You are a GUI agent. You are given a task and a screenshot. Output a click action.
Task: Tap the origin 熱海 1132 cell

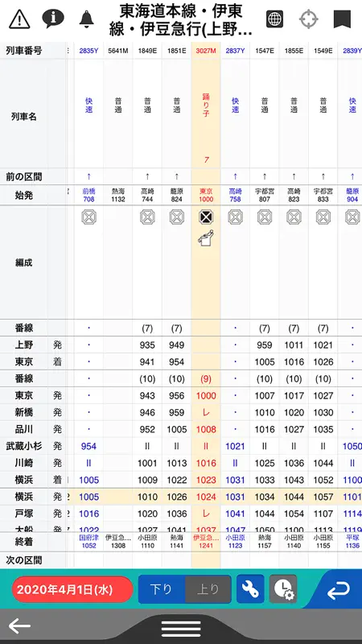click(x=118, y=195)
